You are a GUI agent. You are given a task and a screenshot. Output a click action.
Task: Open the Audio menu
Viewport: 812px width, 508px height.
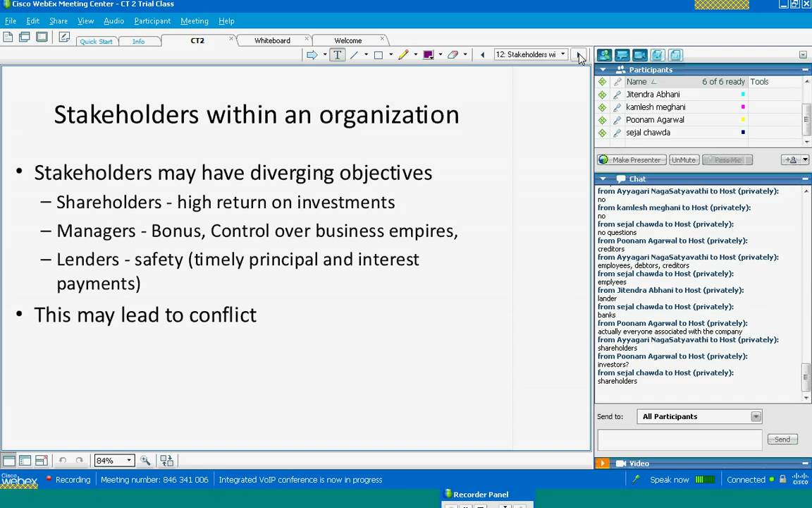point(114,21)
